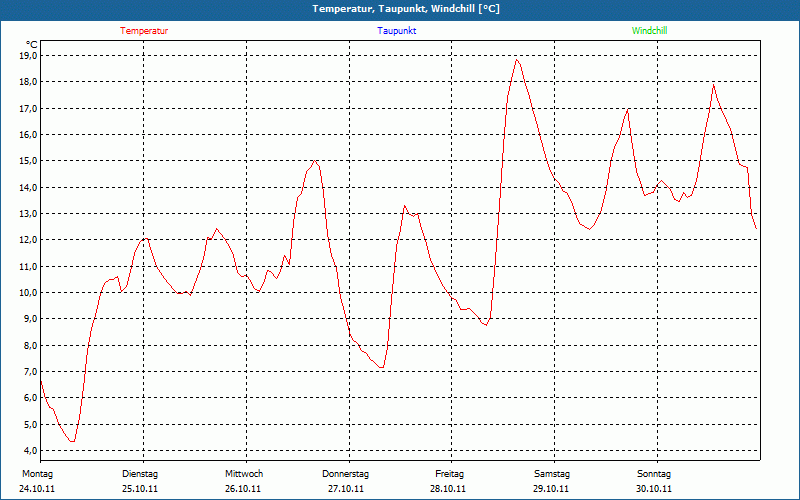Click the date 28.10.11
The image size is (800, 500).
pyautogui.click(x=448, y=489)
